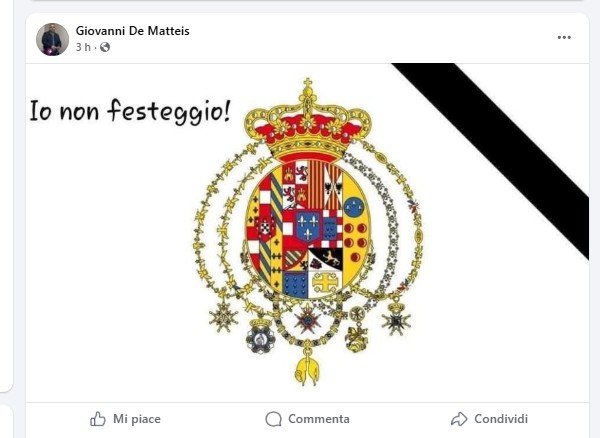Like the post via Mi piace text
The width and height of the screenshot is (600, 438).
(x=137, y=419)
